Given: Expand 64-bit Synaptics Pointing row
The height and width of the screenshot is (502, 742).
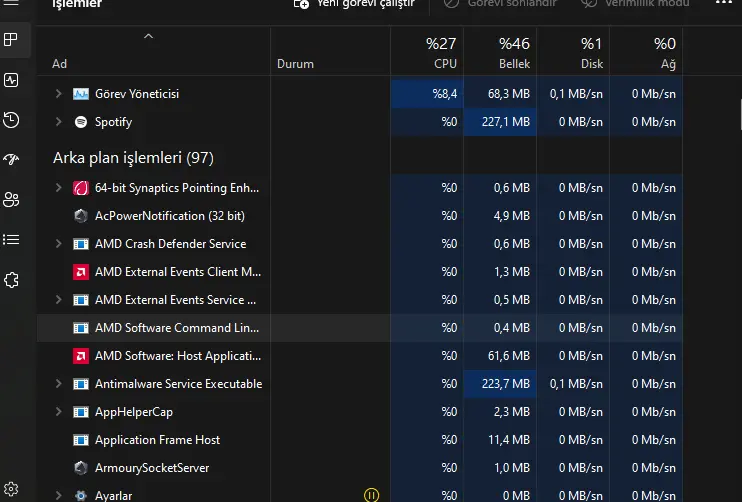Looking at the screenshot, I should [58, 188].
